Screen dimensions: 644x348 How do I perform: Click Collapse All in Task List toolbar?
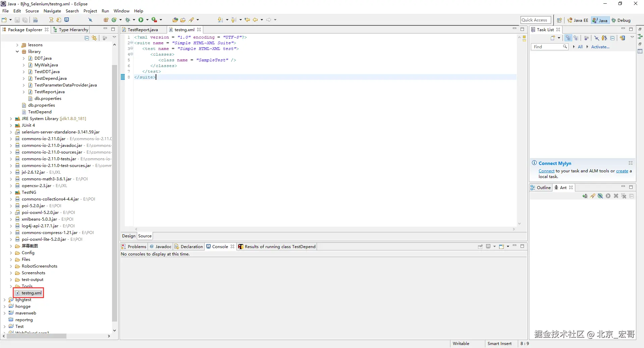click(x=612, y=38)
